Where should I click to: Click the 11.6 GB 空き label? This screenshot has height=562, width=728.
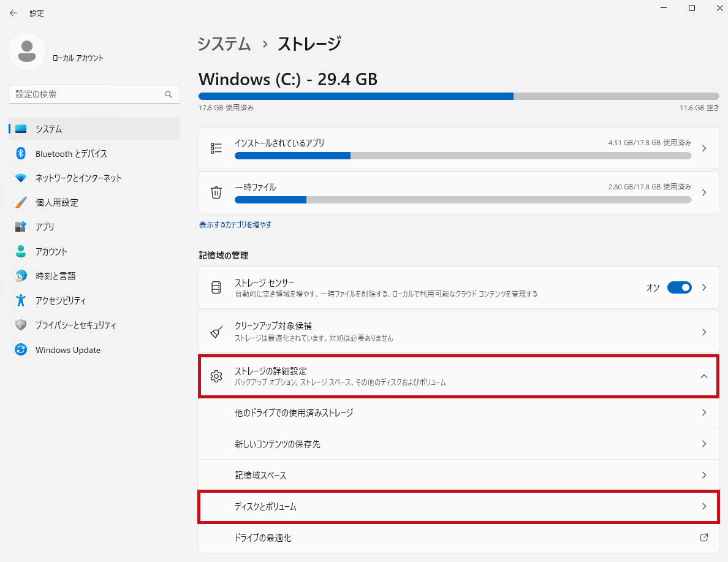(699, 108)
